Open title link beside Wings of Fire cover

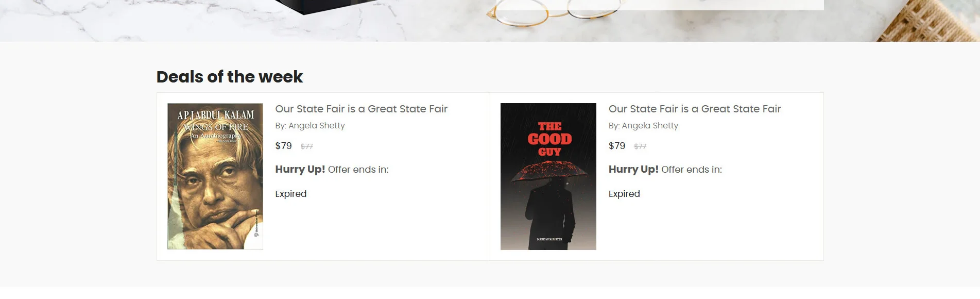[361, 109]
